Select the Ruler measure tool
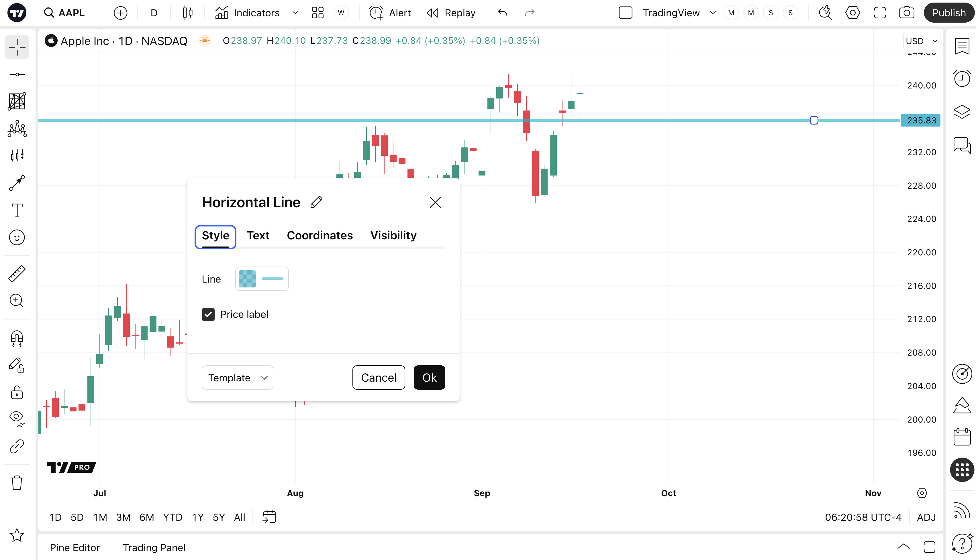The height and width of the screenshot is (560, 976). (17, 273)
